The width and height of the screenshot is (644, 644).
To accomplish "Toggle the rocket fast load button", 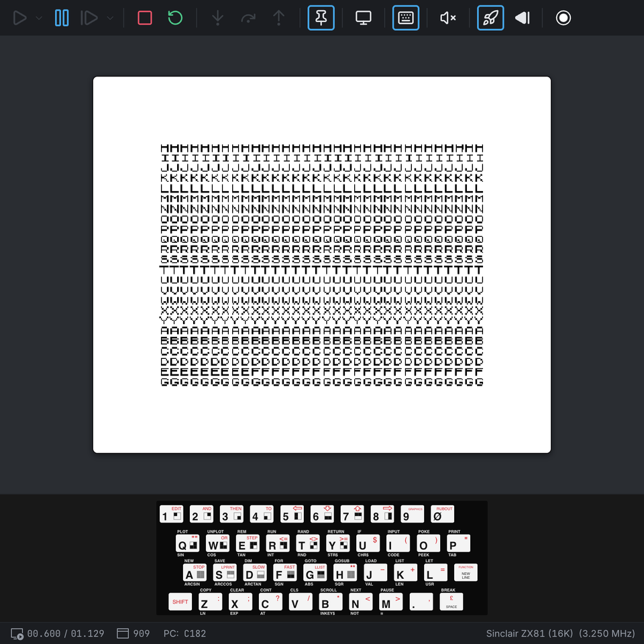I will point(490,17).
